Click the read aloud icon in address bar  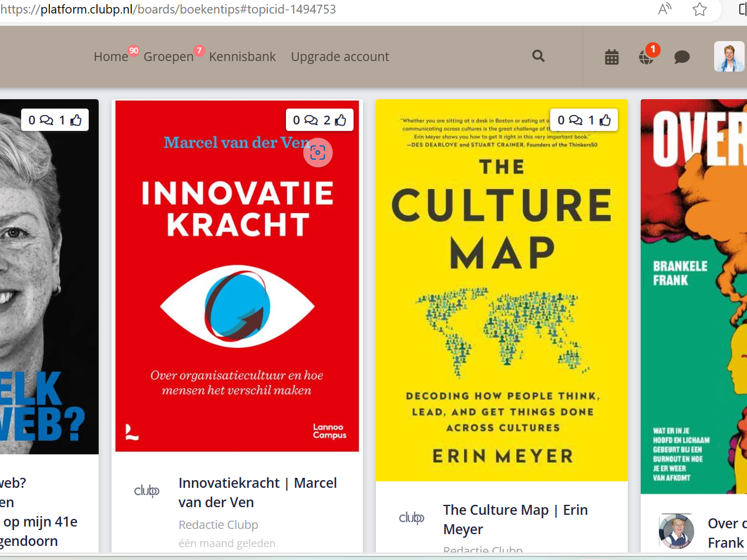[665, 9]
